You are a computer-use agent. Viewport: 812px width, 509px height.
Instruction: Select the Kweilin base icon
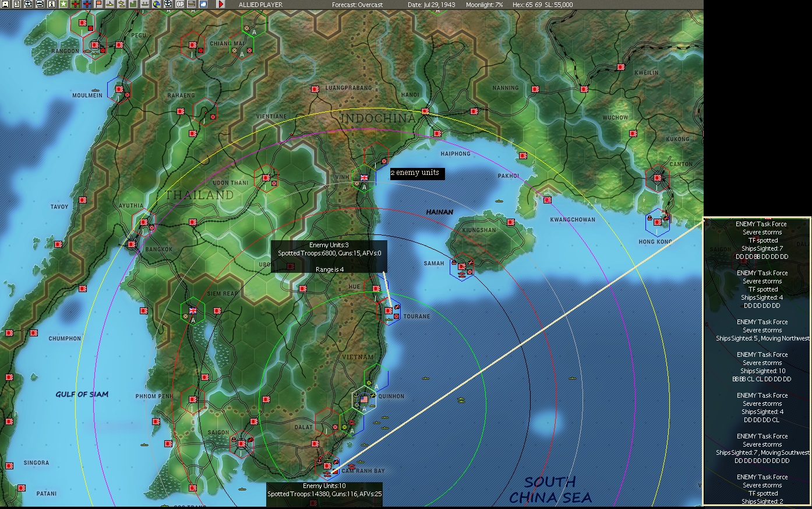coord(621,67)
